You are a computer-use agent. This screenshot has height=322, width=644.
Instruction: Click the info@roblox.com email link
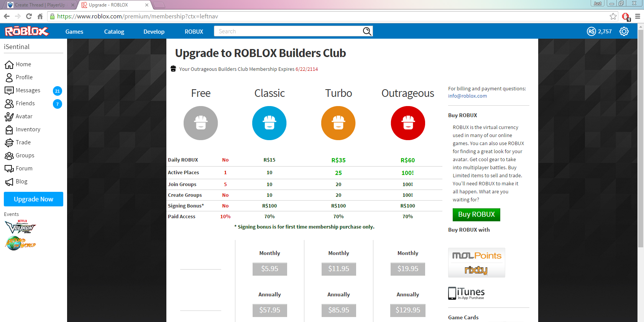pyautogui.click(x=467, y=96)
